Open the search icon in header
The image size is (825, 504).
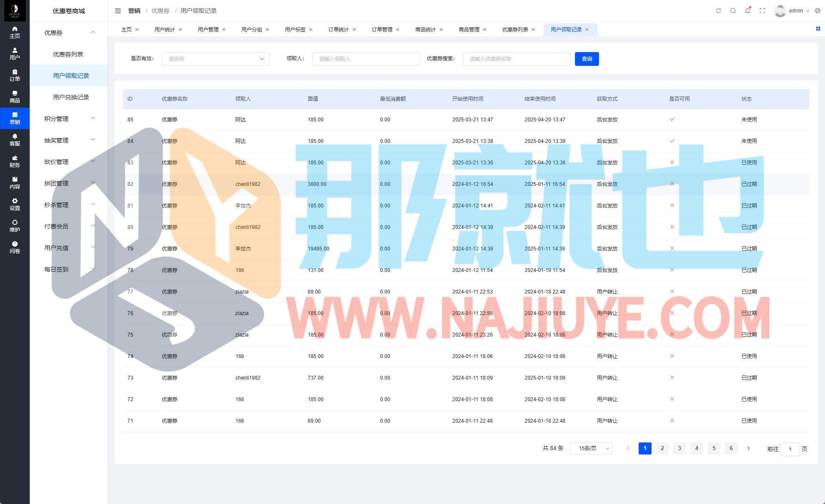click(x=733, y=11)
